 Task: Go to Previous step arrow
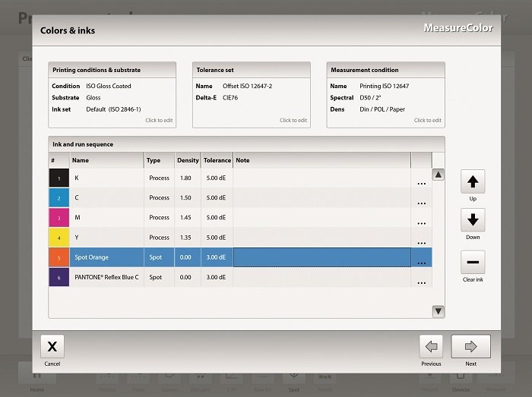pyautogui.click(x=431, y=346)
